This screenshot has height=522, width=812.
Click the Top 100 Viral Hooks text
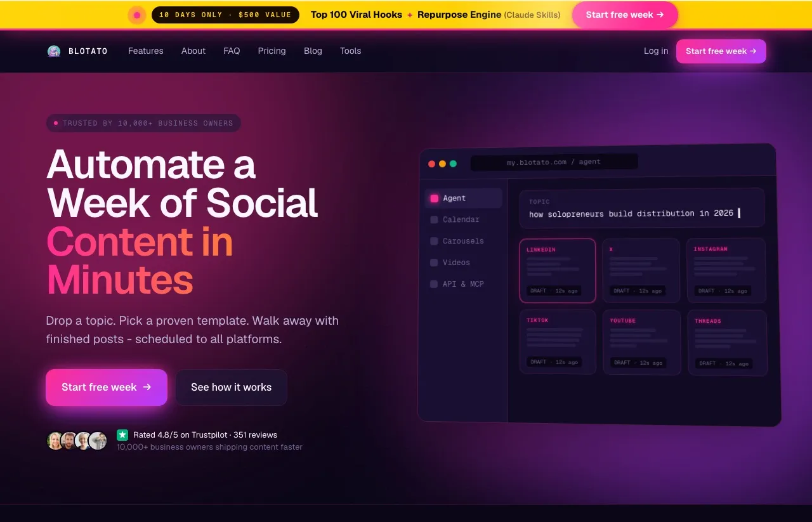click(357, 15)
